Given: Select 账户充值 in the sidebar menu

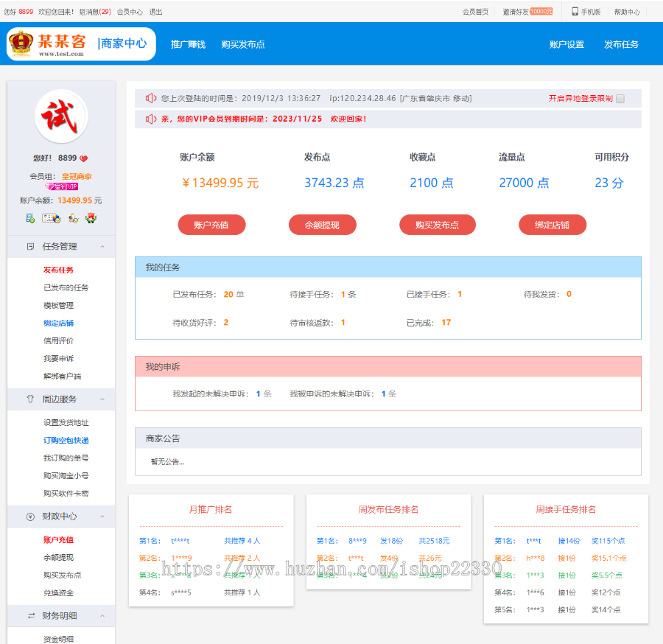Looking at the screenshot, I should 58,540.
